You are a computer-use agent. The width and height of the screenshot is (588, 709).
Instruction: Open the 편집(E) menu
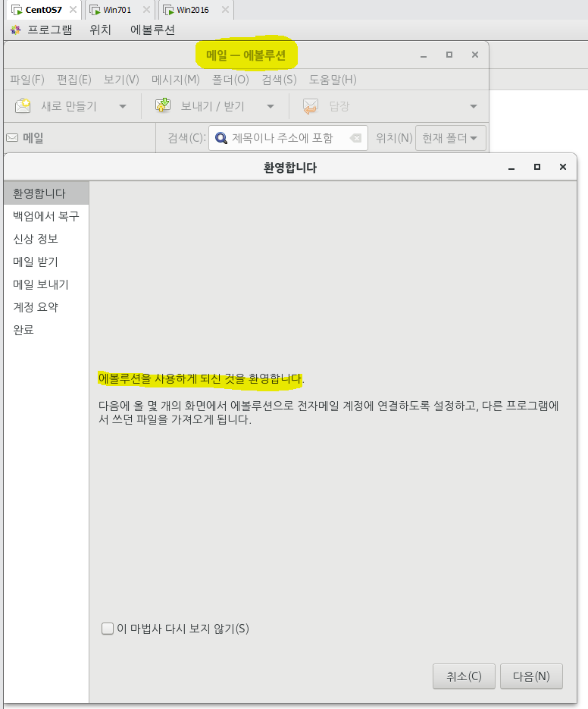[x=74, y=80]
